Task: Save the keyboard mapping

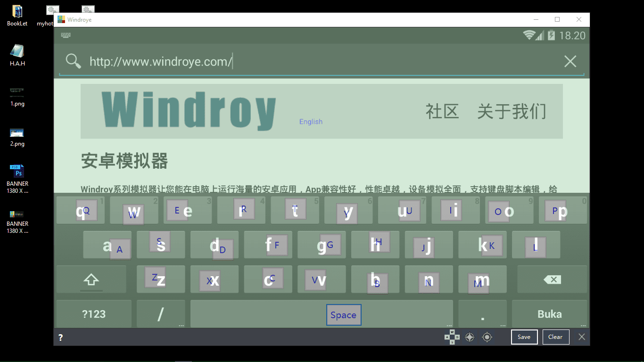Action: click(524, 337)
